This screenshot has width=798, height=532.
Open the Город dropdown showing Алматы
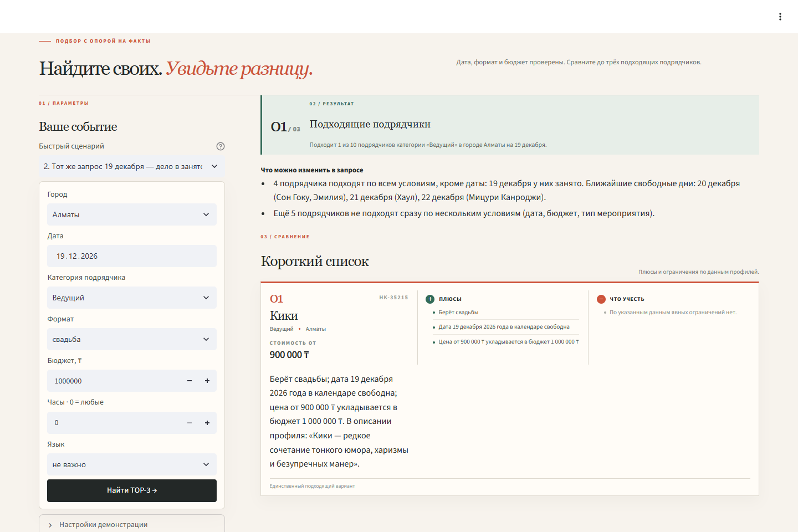pyautogui.click(x=132, y=214)
